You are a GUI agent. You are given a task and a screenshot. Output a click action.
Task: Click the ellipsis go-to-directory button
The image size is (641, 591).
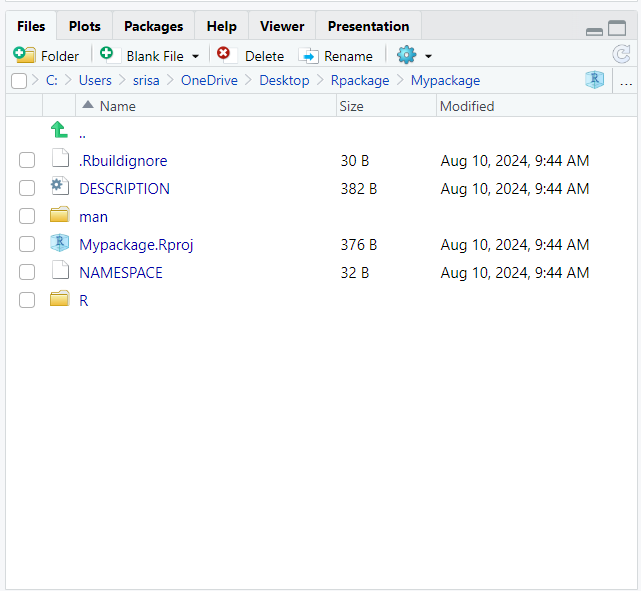626,82
